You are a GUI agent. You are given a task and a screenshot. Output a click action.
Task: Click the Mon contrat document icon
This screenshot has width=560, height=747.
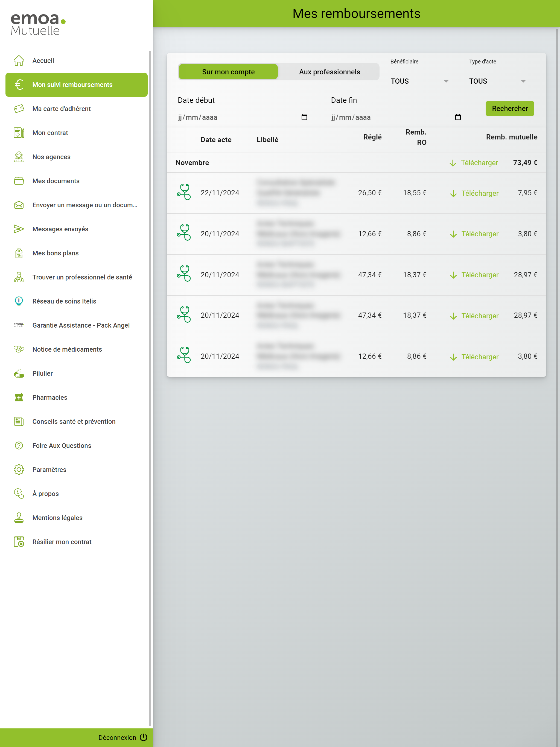[x=19, y=133]
